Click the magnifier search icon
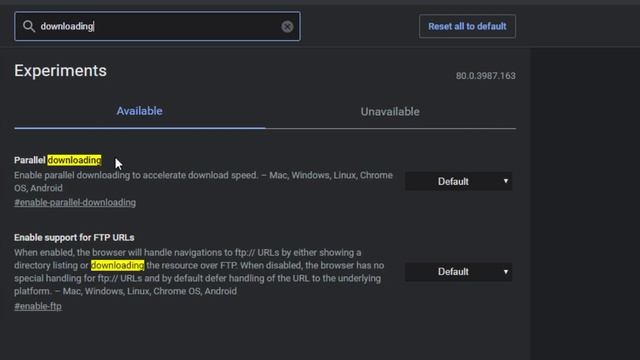Image resolution: width=640 pixels, height=360 pixels. (29, 27)
